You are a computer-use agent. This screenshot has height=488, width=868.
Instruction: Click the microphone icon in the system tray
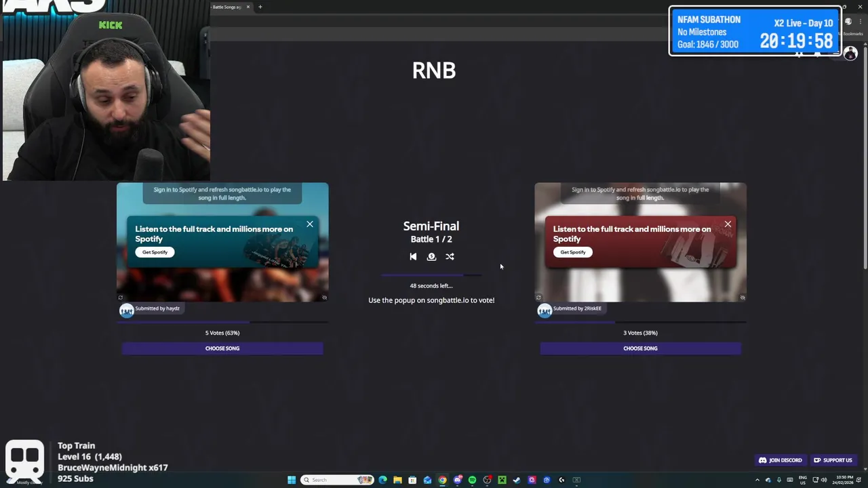(x=779, y=480)
